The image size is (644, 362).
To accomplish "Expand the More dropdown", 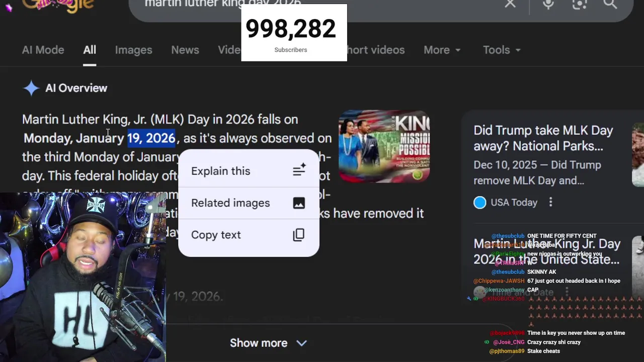I will tap(442, 50).
